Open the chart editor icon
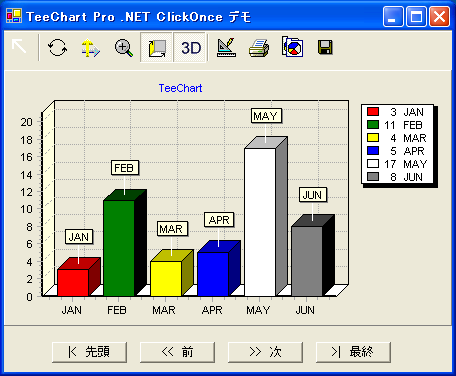This screenshot has height=376, width=456. [226, 48]
